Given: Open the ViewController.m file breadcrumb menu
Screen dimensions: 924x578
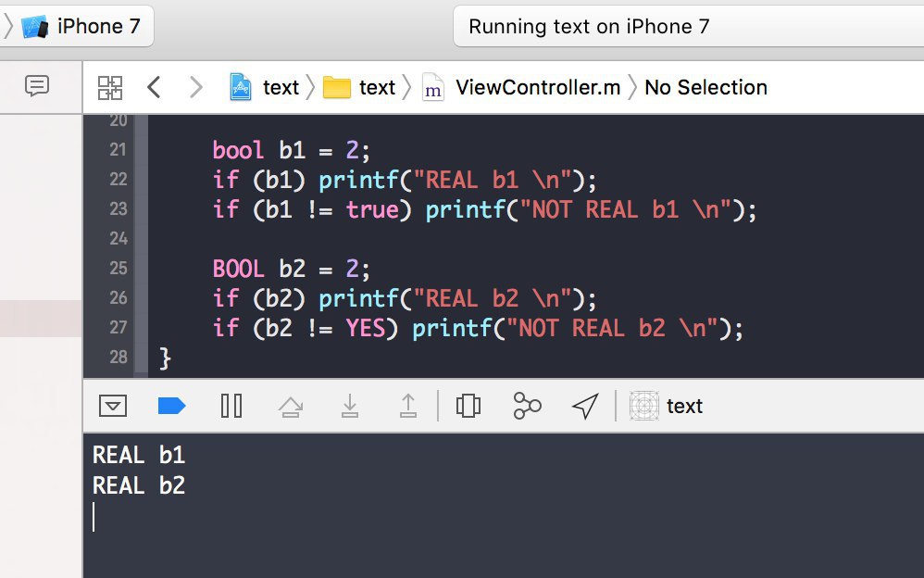Looking at the screenshot, I should [523, 88].
